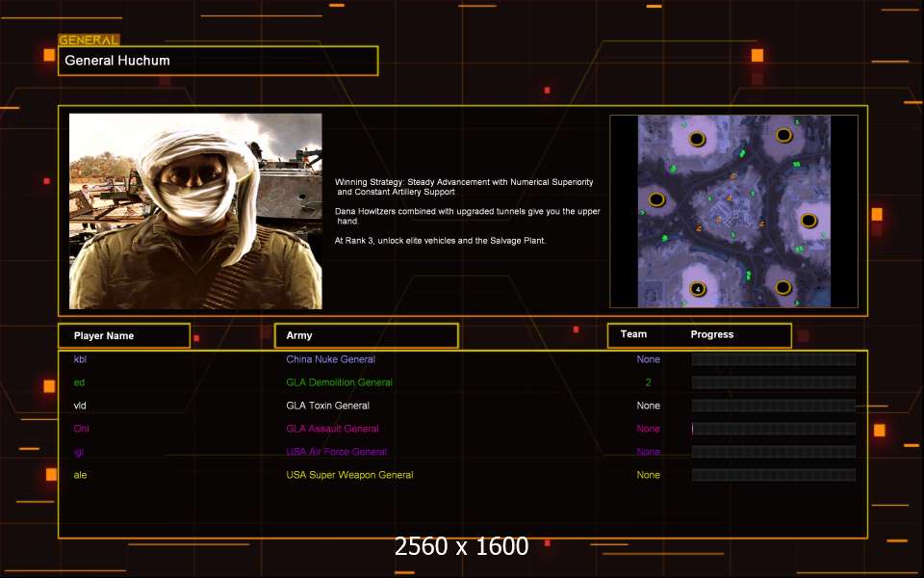The height and width of the screenshot is (578, 924).
Task: Select the GLA Demolition General army entry
Action: click(339, 382)
